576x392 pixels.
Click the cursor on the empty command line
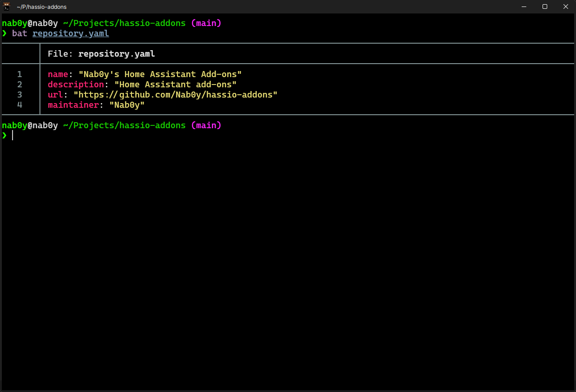pos(13,136)
